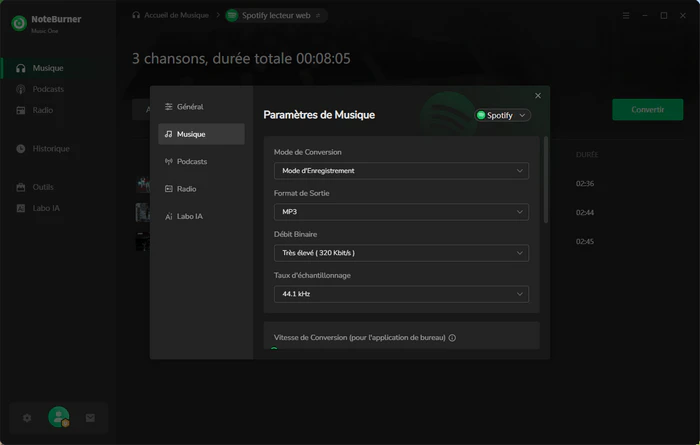Click the microphone icon beside sidebar Podcasts
700x445 pixels.
21,89
